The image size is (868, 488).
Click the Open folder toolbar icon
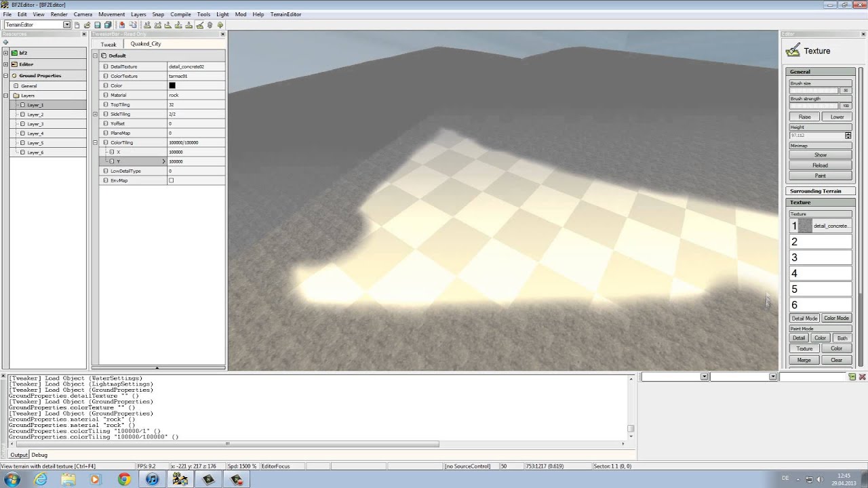[87, 25]
